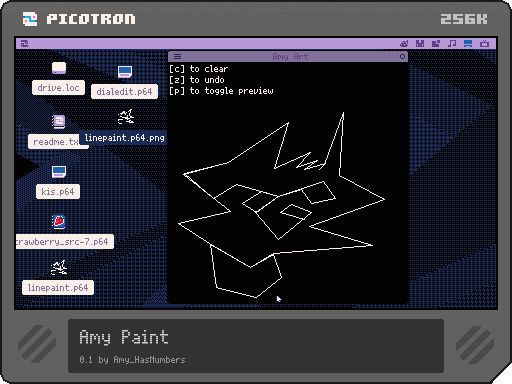Select the strawberry_src-7.p64 cartridge icon

point(59,221)
